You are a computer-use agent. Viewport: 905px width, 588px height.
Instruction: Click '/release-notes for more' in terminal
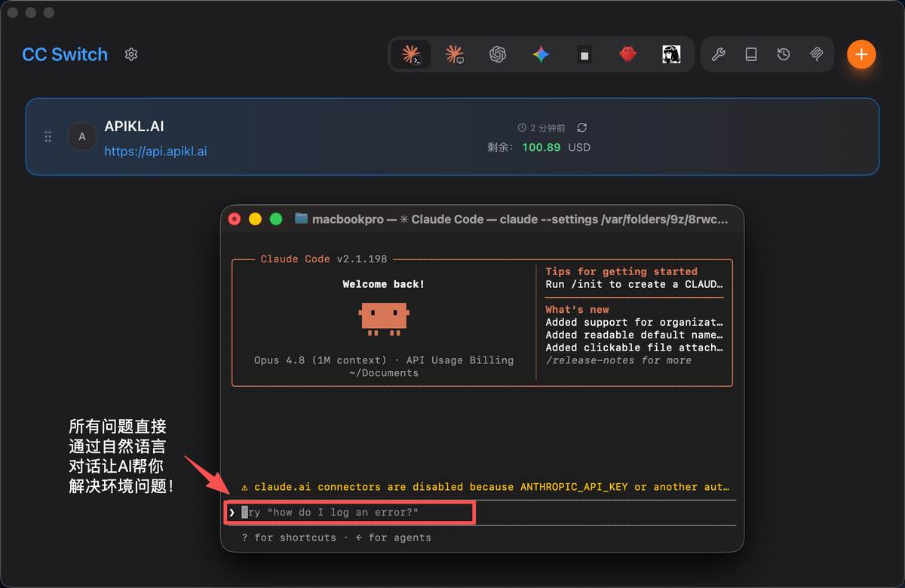tap(618, 360)
